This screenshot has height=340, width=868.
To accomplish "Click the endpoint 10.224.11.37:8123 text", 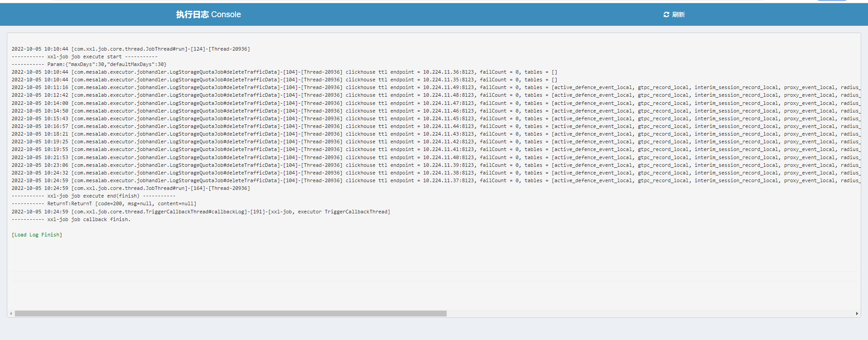I will point(448,180).
